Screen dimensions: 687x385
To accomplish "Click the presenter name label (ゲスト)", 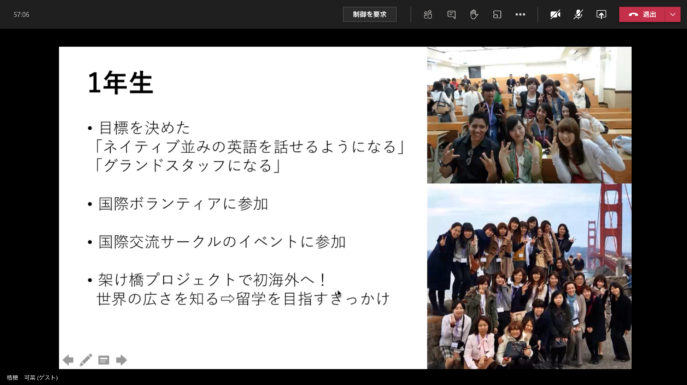I will click(32, 377).
